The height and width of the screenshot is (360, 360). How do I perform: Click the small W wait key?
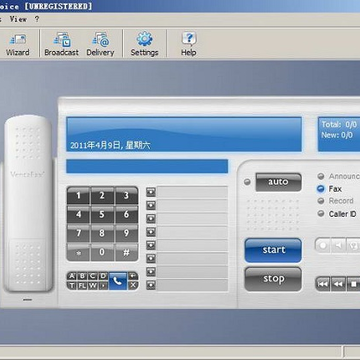(93, 285)
